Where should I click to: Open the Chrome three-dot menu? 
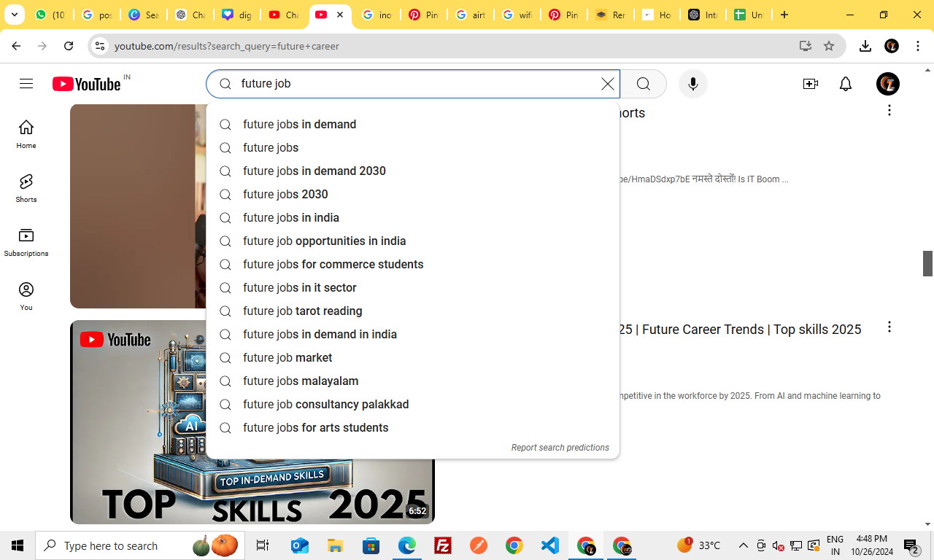[x=917, y=46]
